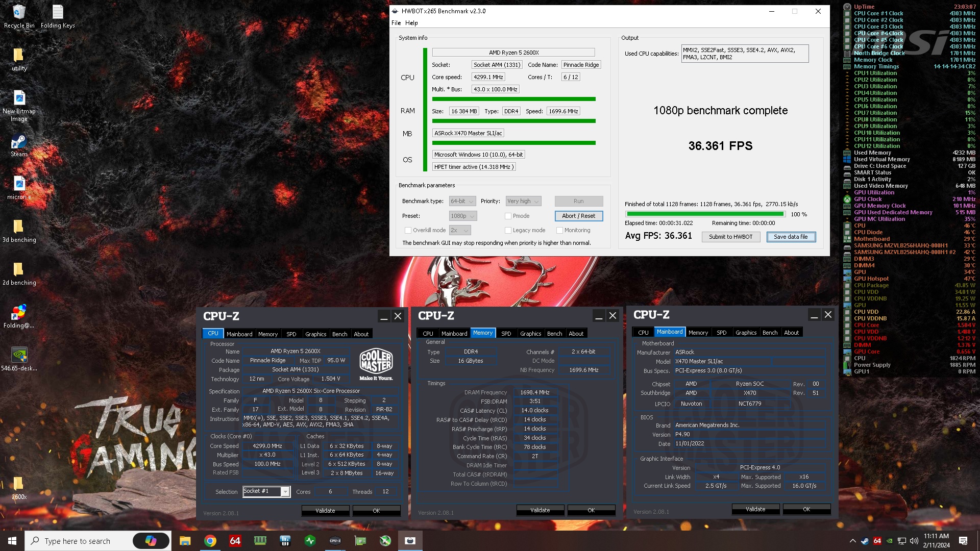Switch to Mainboard tab in left CPU-Z window
The width and height of the screenshot is (980, 551).
pos(239,334)
